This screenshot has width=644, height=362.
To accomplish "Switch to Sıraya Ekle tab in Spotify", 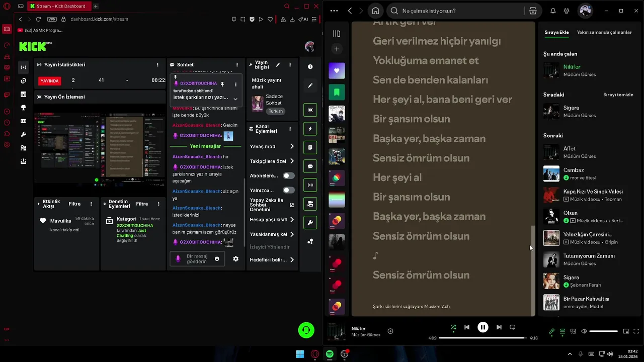I will click(556, 32).
